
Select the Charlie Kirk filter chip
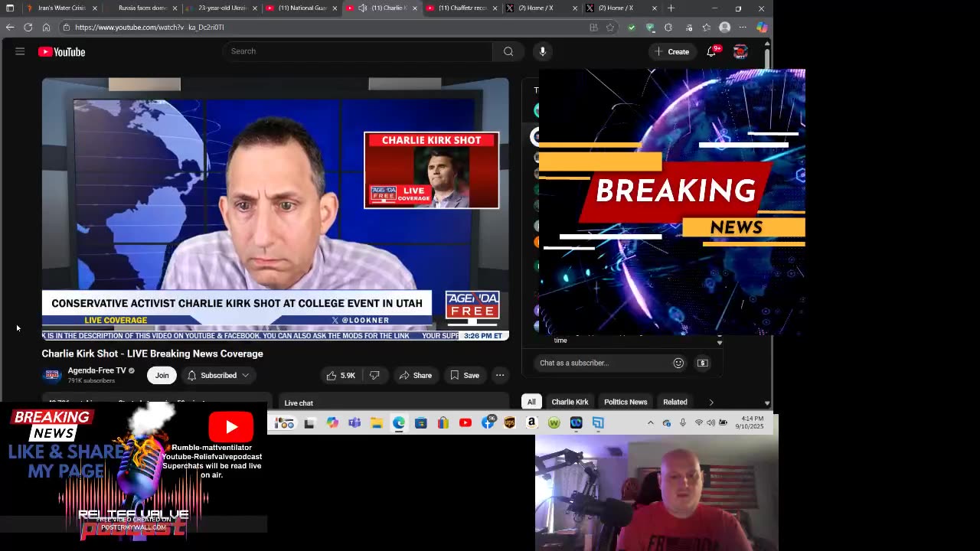tap(570, 402)
